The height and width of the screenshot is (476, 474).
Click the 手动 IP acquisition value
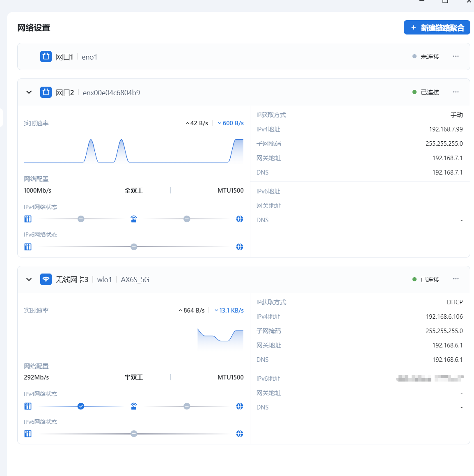[456, 115]
